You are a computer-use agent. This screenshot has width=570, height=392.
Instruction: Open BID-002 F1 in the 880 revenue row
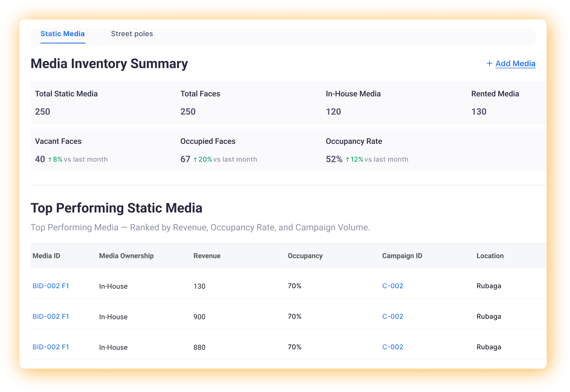pyautogui.click(x=51, y=347)
